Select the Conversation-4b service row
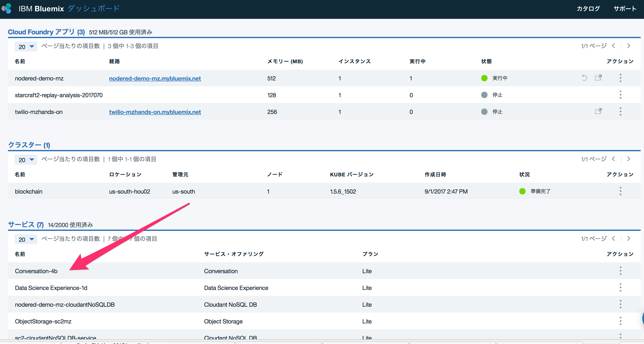644x344 pixels. [36, 271]
